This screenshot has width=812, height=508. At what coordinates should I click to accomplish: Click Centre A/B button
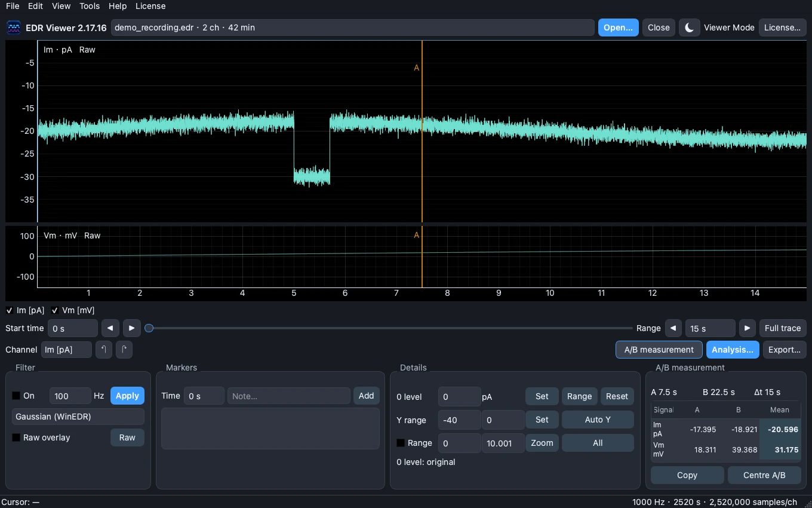[764, 475]
